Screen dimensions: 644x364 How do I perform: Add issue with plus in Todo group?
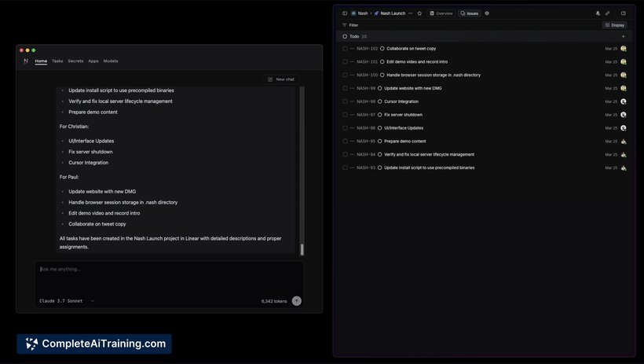pyautogui.click(x=623, y=36)
